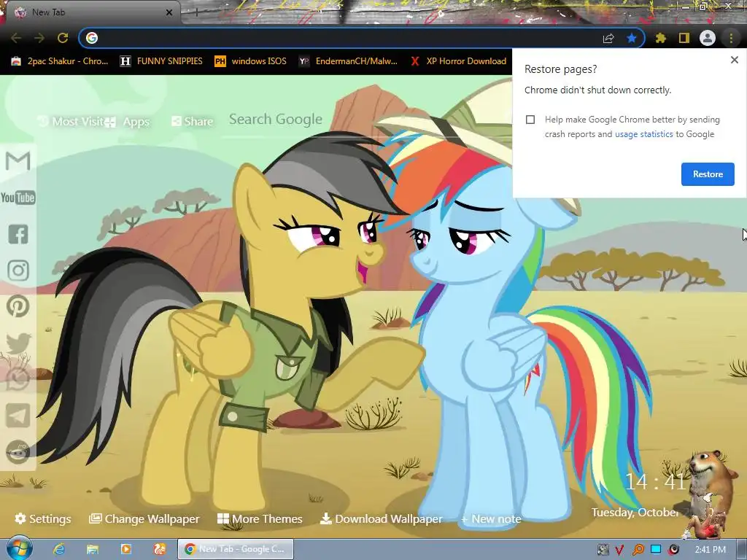747x560 pixels.
Task: Open the windows ISOS bookmark
Action: 251,61
